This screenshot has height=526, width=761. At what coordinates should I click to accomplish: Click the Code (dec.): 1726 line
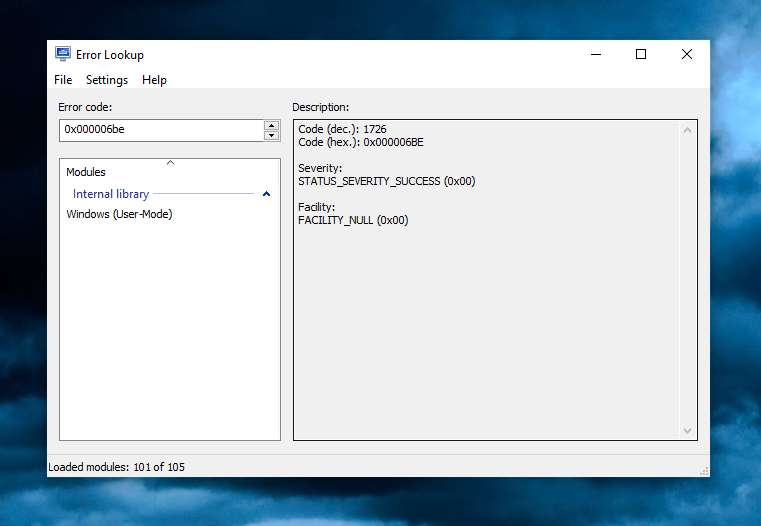point(342,129)
